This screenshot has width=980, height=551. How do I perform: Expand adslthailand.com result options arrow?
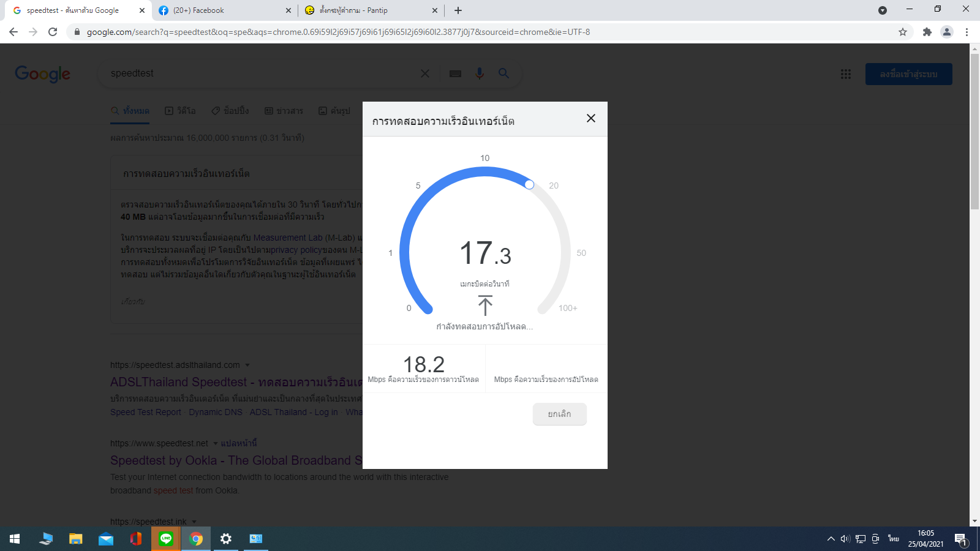pyautogui.click(x=247, y=365)
